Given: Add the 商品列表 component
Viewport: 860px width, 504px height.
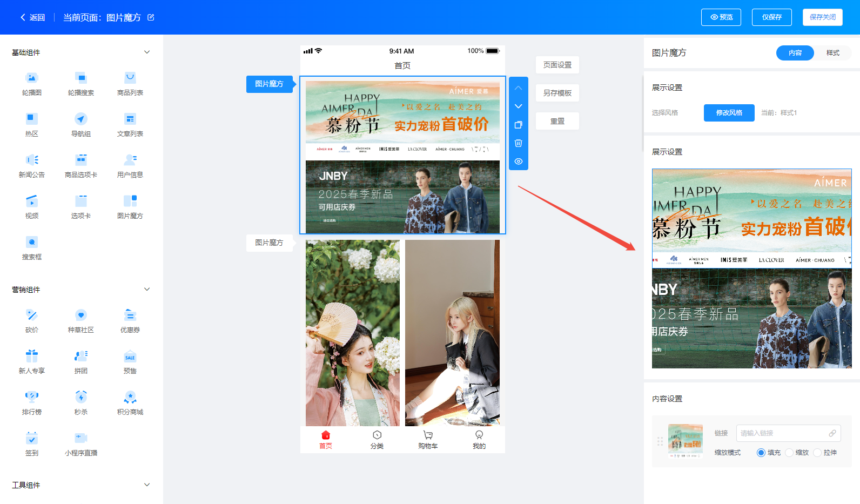Looking at the screenshot, I should [130, 84].
